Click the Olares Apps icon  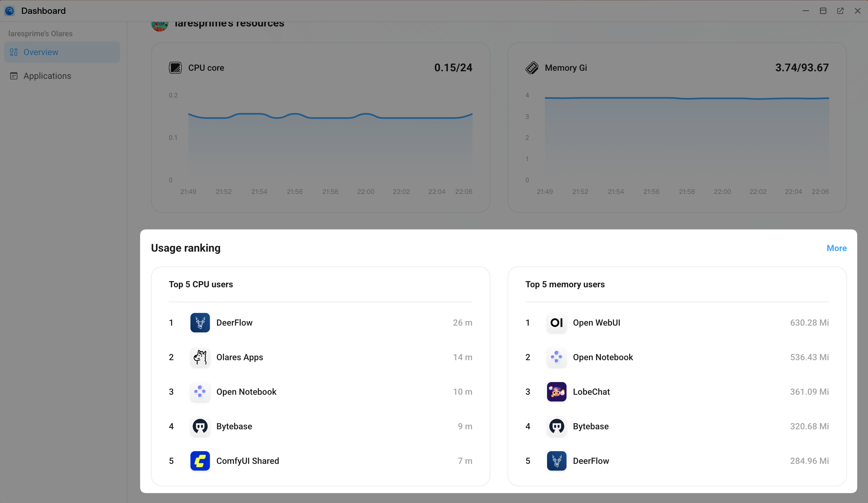click(200, 357)
